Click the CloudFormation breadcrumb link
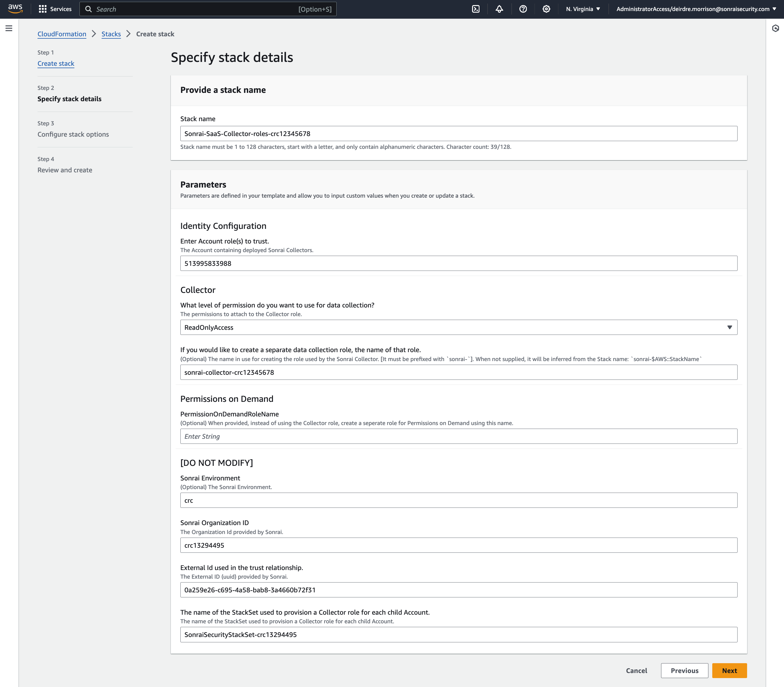This screenshot has width=784, height=687. (x=62, y=34)
